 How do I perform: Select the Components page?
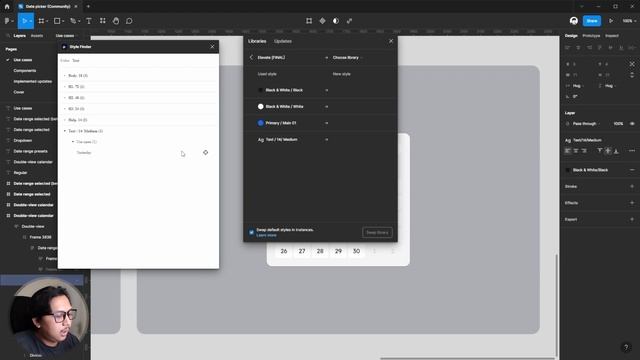(x=24, y=71)
